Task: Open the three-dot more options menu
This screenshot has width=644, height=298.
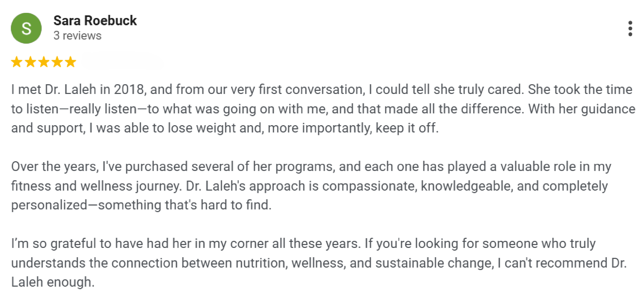Action: point(630,28)
